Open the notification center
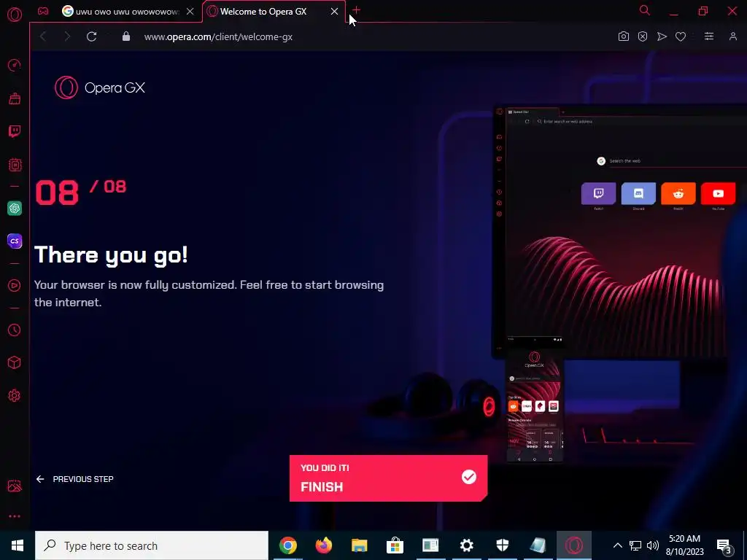This screenshot has height=560, width=747. coord(724,545)
